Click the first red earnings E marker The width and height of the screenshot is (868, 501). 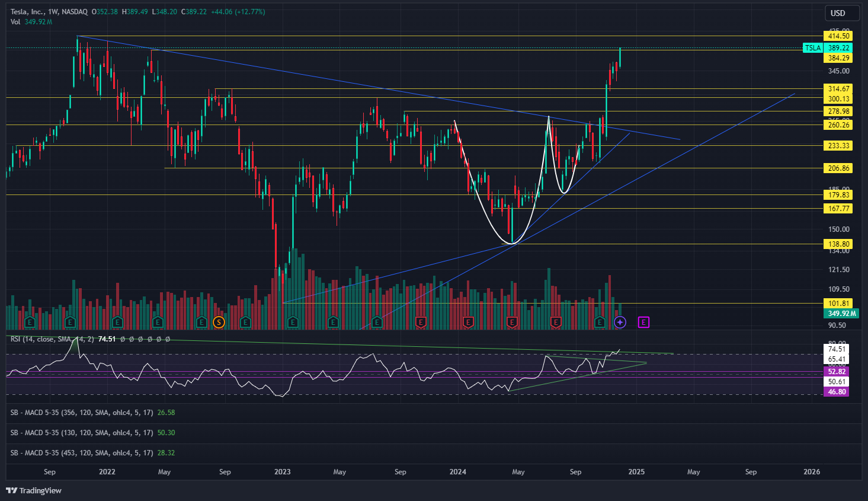coord(421,323)
